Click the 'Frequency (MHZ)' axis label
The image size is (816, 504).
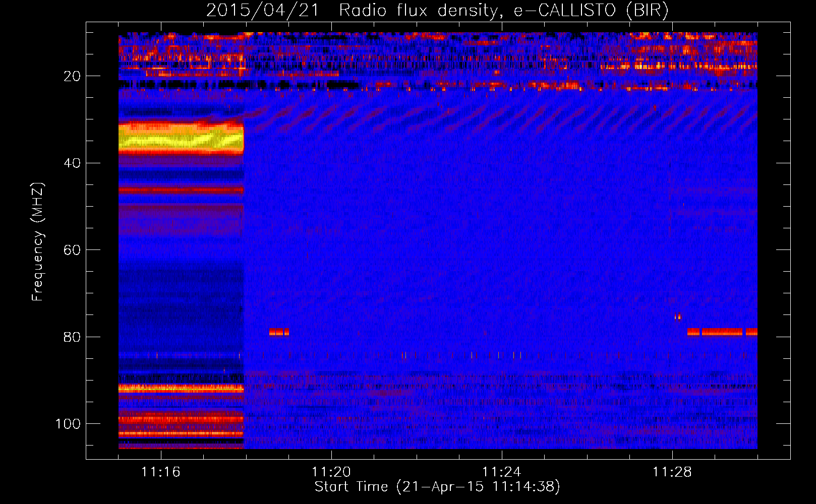tap(38, 242)
